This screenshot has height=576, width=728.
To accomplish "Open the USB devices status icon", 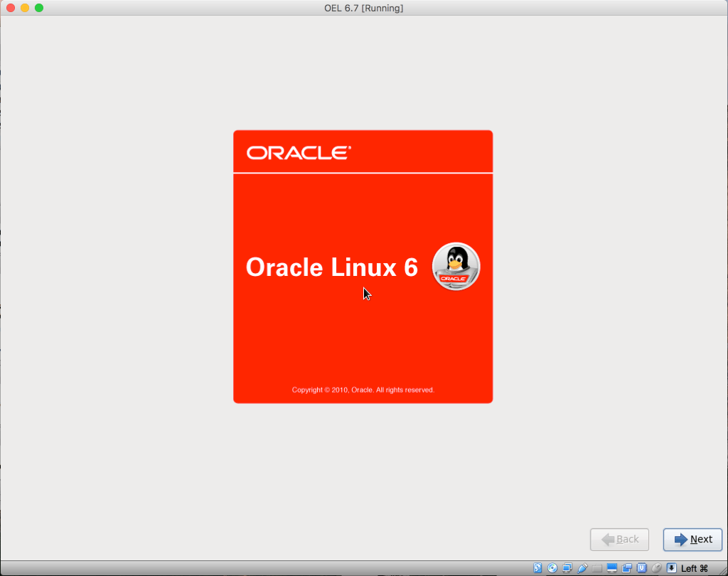I will point(582,568).
